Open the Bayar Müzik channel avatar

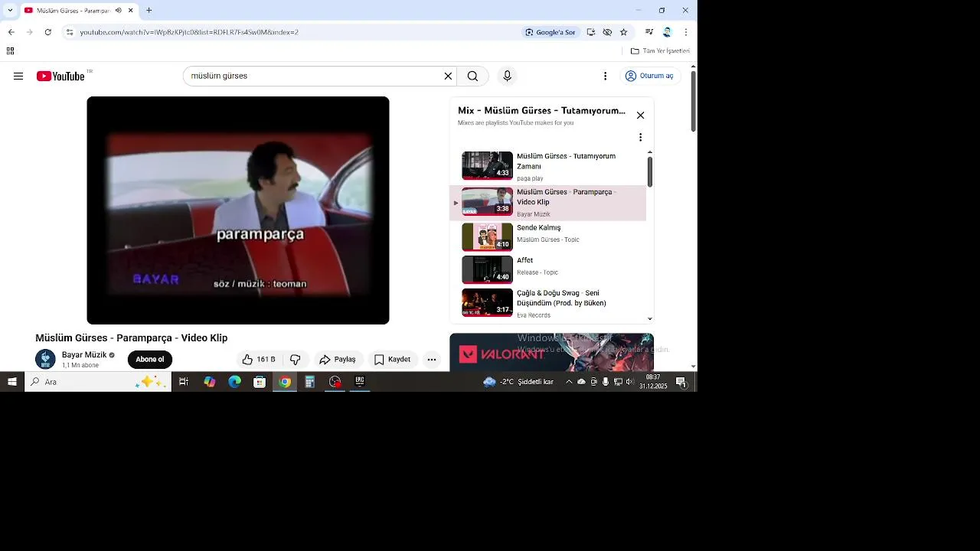coord(46,359)
